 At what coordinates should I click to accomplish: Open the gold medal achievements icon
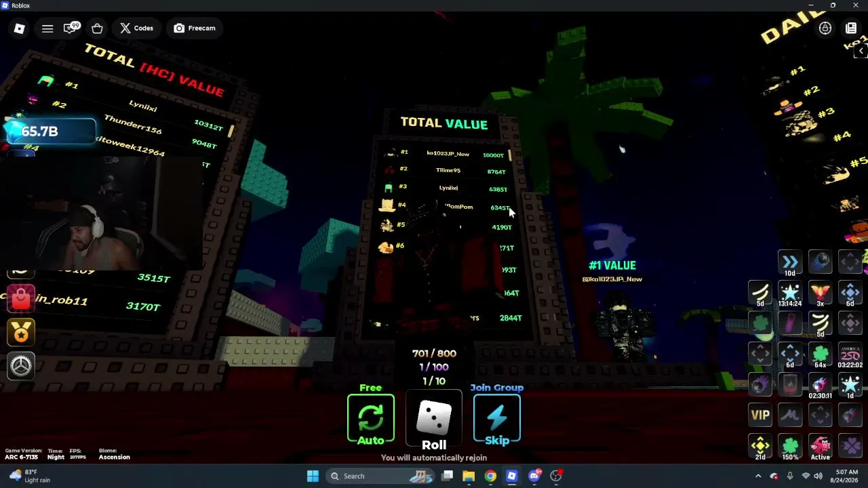[x=21, y=332]
